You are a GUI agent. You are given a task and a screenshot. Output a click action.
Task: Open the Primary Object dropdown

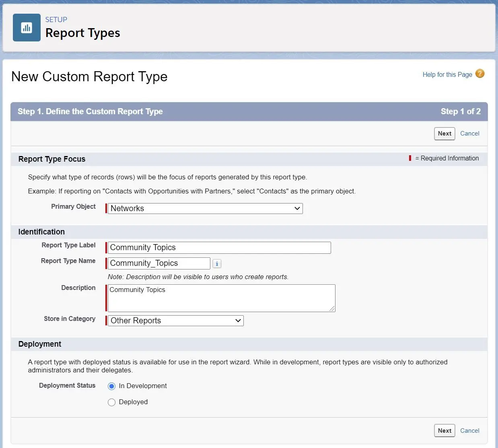pos(205,208)
